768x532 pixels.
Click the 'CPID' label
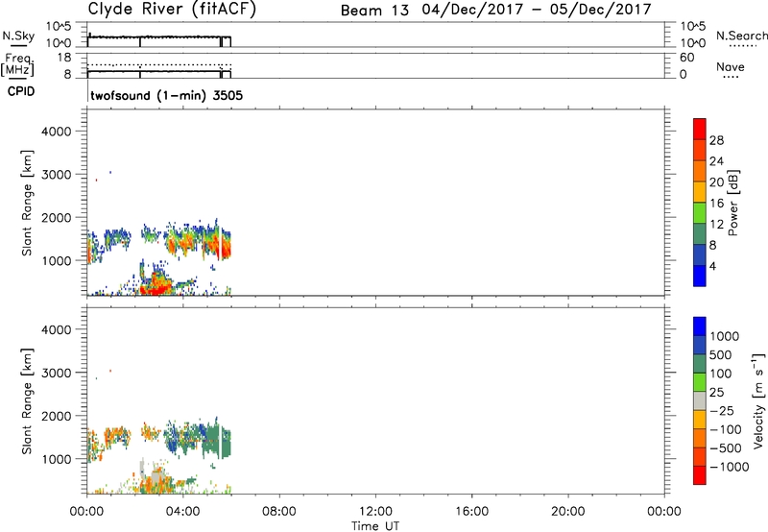point(21,91)
